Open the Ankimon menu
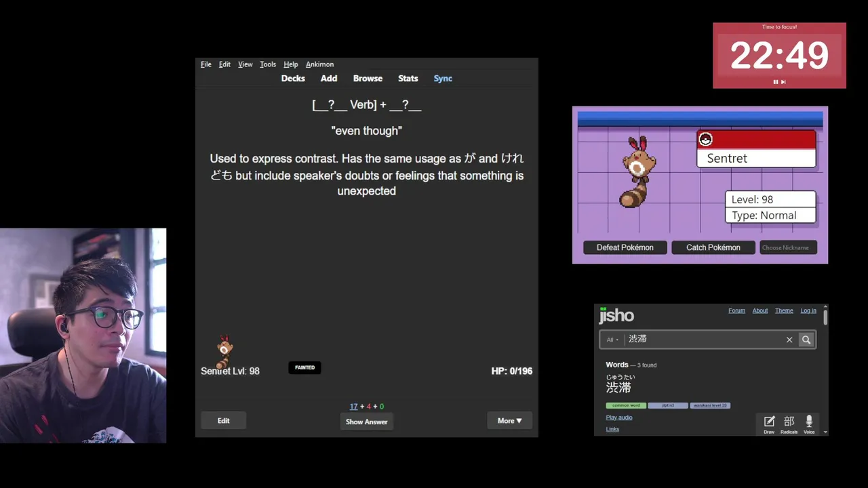868x488 pixels. [319, 64]
